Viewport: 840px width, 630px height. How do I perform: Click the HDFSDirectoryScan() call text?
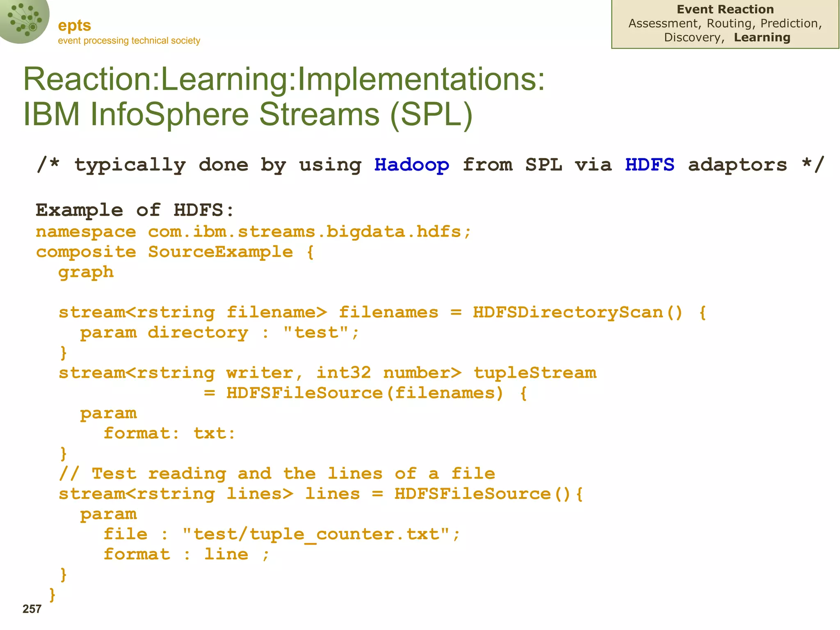click(x=577, y=313)
